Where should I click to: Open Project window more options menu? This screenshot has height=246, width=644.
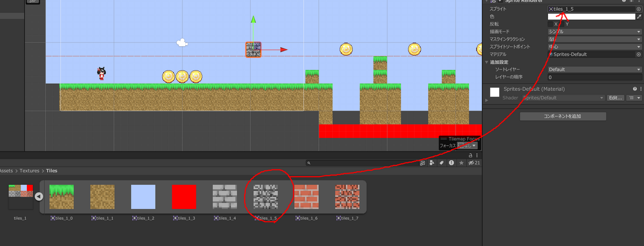pyautogui.click(x=477, y=155)
